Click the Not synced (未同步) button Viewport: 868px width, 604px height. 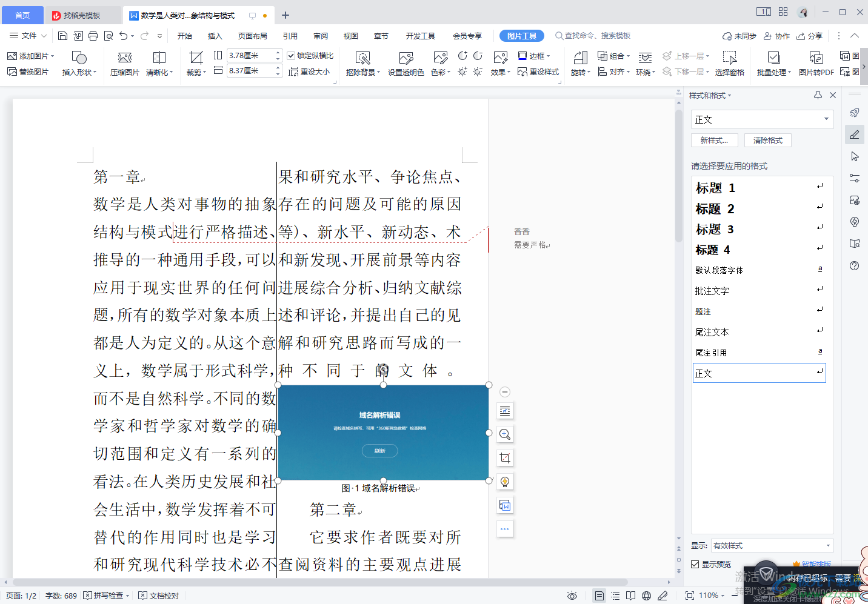(x=739, y=36)
